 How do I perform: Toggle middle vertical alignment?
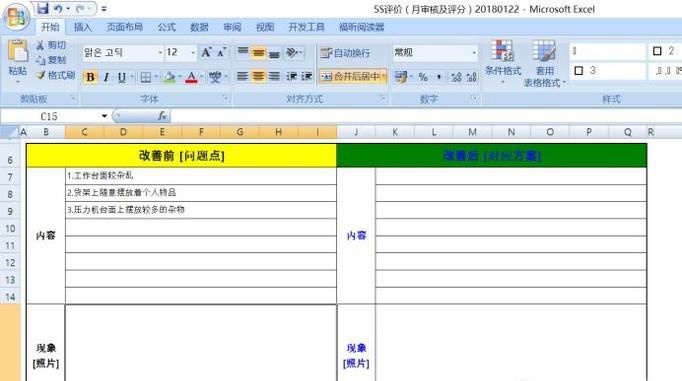[258, 53]
